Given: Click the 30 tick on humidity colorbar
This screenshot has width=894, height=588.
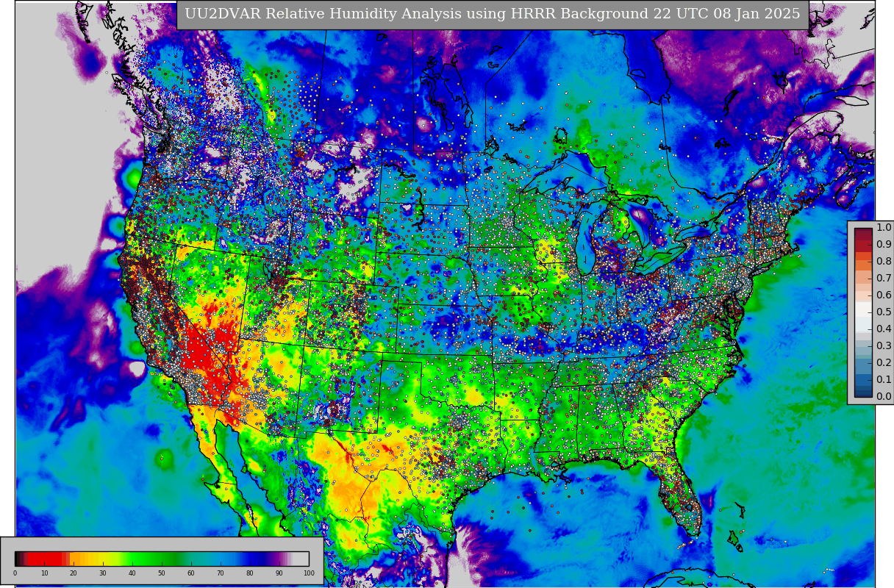Looking at the screenshot, I should pyautogui.click(x=103, y=573).
